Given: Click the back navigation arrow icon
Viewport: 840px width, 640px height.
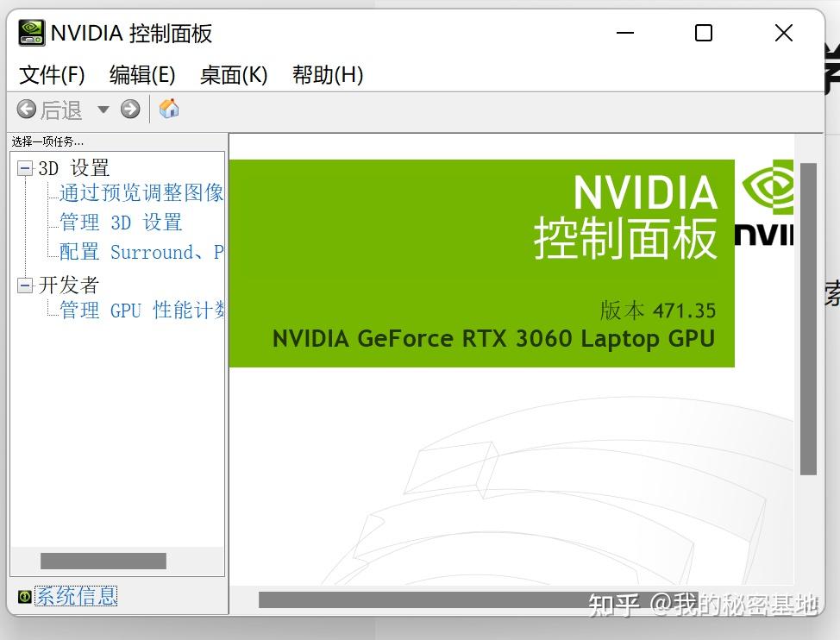Looking at the screenshot, I should point(26,109).
